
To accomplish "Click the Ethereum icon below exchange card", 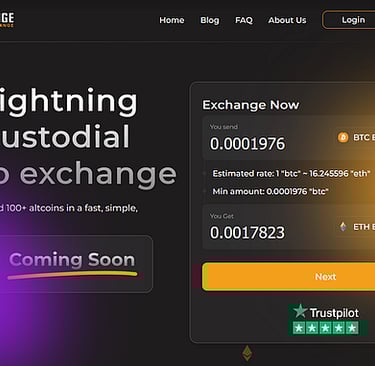I will [x=247, y=353].
